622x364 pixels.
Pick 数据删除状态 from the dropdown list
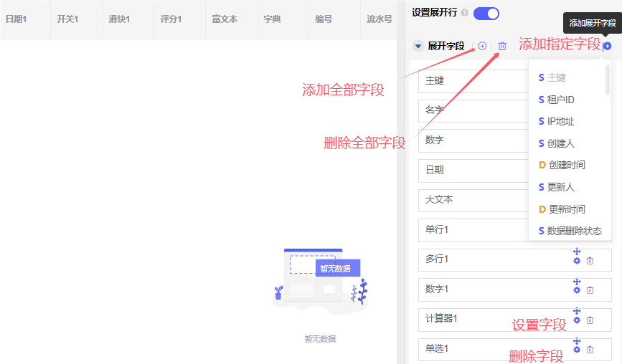(574, 231)
